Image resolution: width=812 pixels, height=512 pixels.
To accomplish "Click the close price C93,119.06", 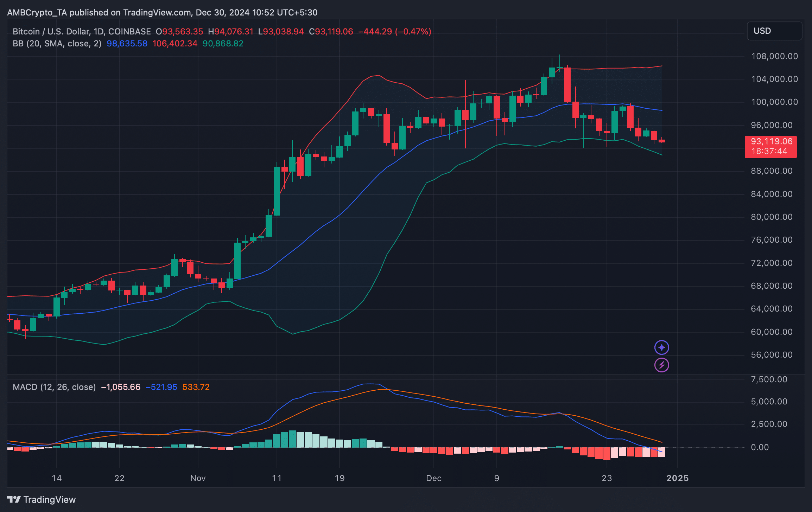I will point(331,32).
